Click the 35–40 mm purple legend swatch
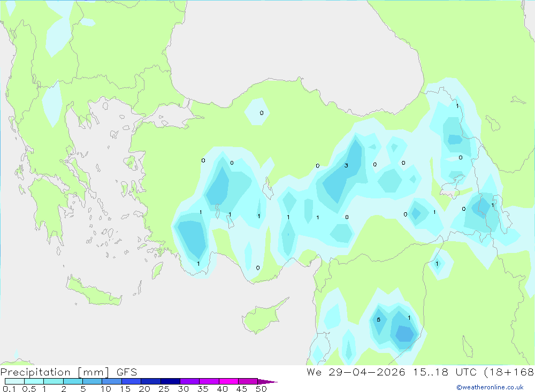Image resolution: width=535 pixels, height=392 pixels. [209, 381]
